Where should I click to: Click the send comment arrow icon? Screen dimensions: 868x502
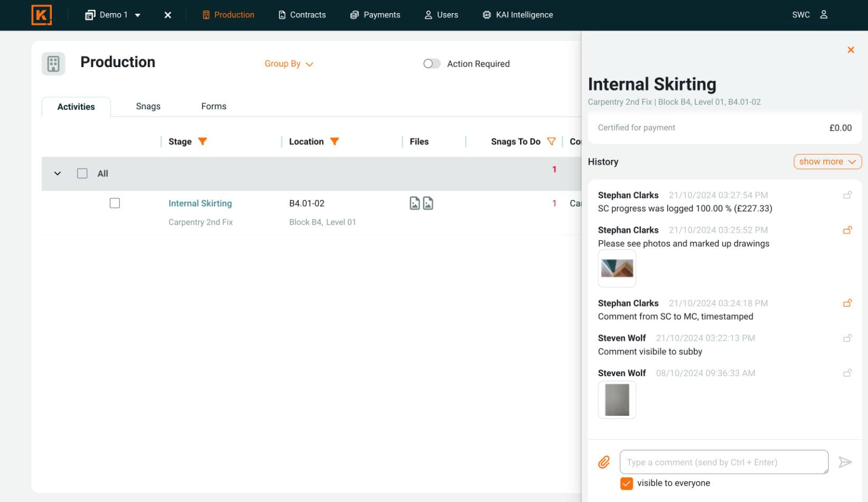845,462
